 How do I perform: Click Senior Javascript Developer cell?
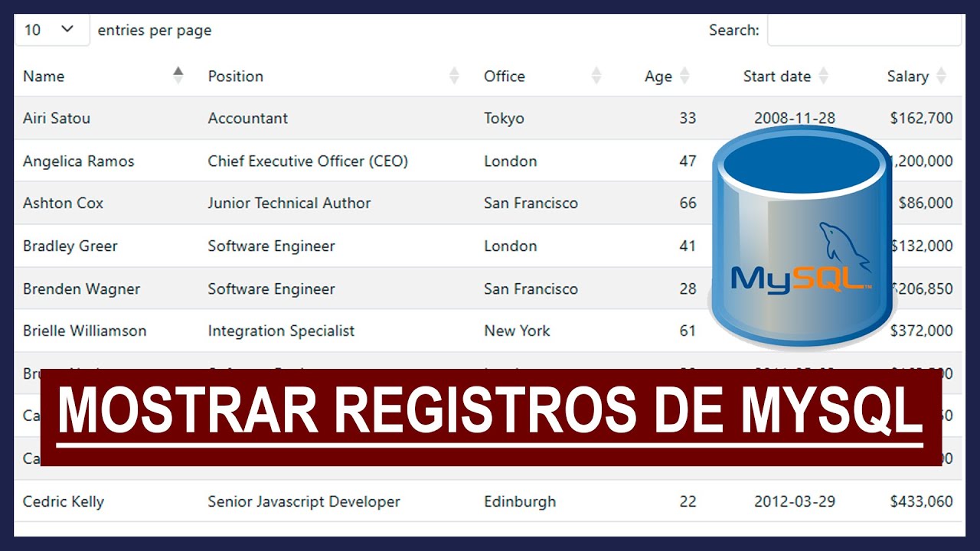(x=304, y=501)
